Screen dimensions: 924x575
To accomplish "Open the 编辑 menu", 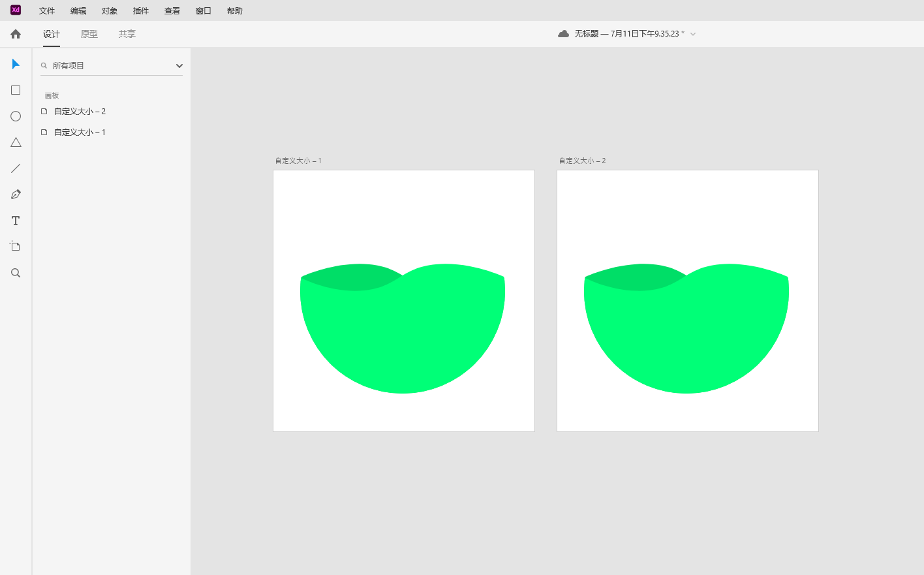I will pos(78,11).
